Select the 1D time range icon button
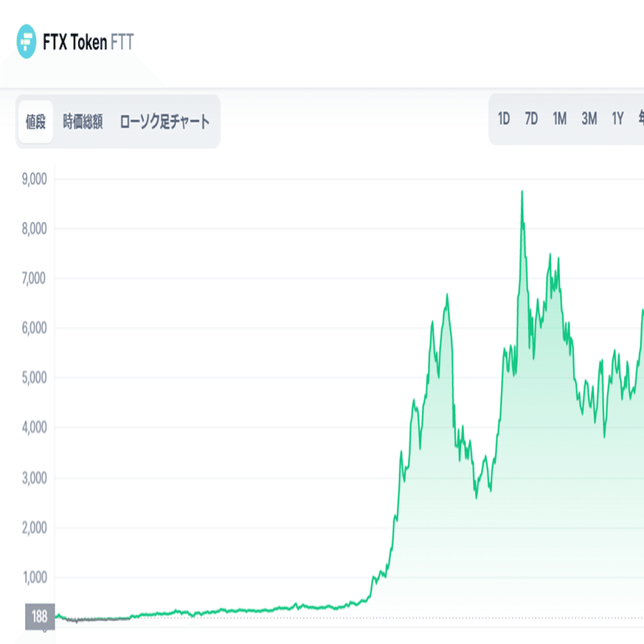 [505, 118]
